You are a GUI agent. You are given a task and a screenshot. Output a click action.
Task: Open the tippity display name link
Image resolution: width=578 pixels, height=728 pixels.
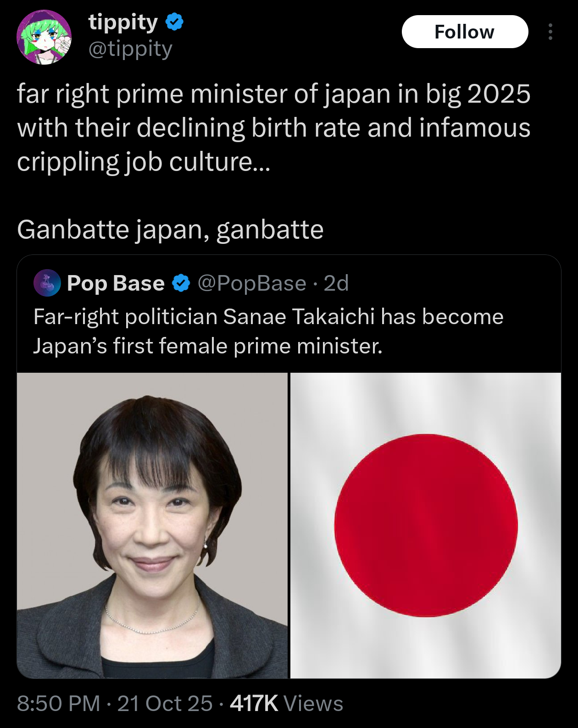coord(123,22)
